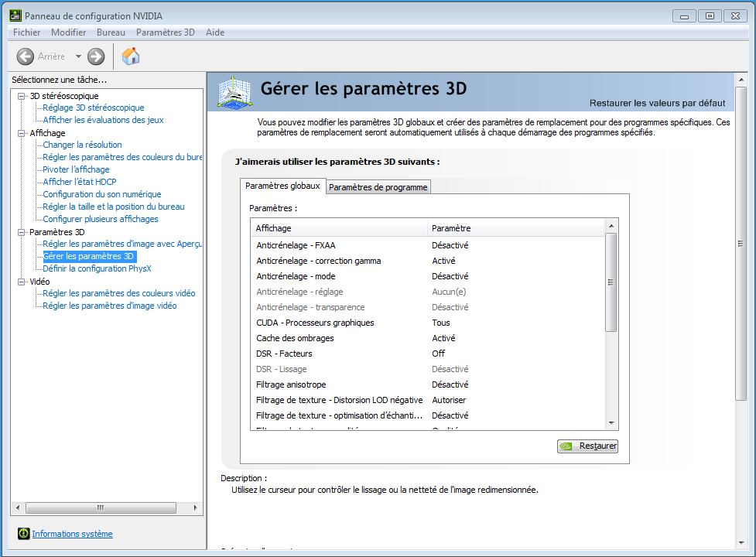This screenshot has width=756, height=557.
Task: Open Réglage 3D stéréoscopique
Action: tap(94, 108)
